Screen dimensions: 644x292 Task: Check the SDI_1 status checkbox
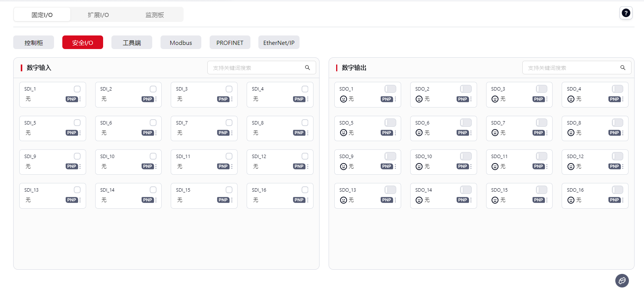pyautogui.click(x=77, y=89)
